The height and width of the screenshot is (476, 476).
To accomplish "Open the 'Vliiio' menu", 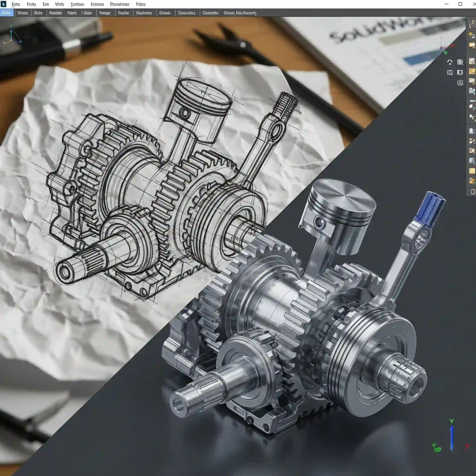I will coord(60,4).
